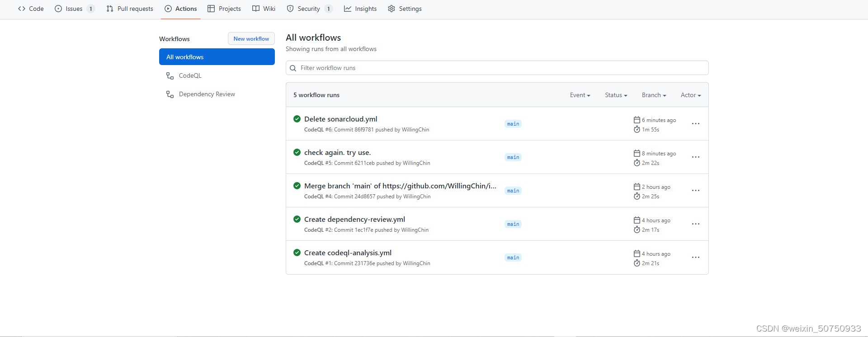The height and width of the screenshot is (337, 868).
Task: Open options menu for Delete sonarcloud.yml run
Action: point(696,124)
